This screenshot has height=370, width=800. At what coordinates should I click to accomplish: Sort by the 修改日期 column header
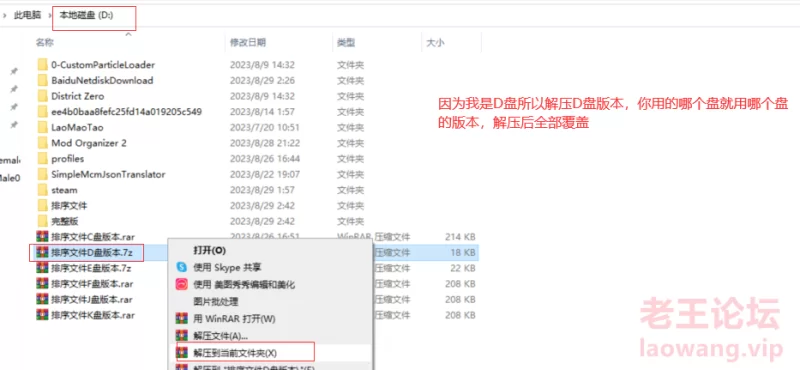coord(247,43)
